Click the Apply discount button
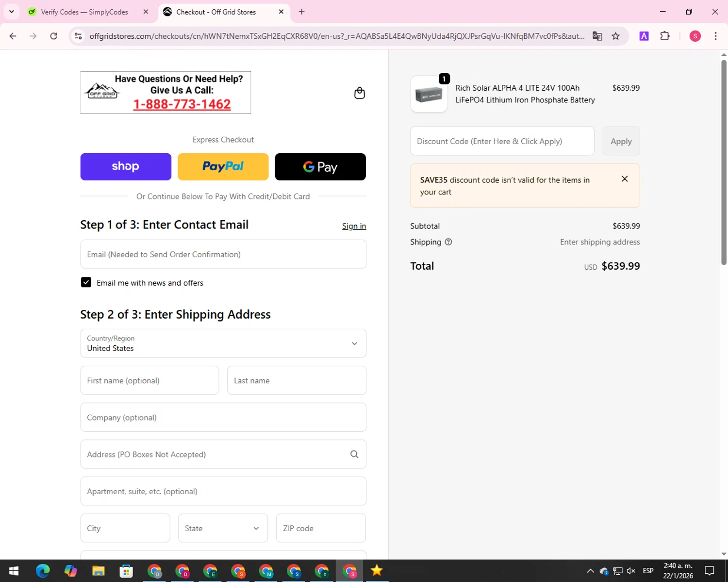The height and width of the screenshot is (582, 728). click(x=621, y=141)
